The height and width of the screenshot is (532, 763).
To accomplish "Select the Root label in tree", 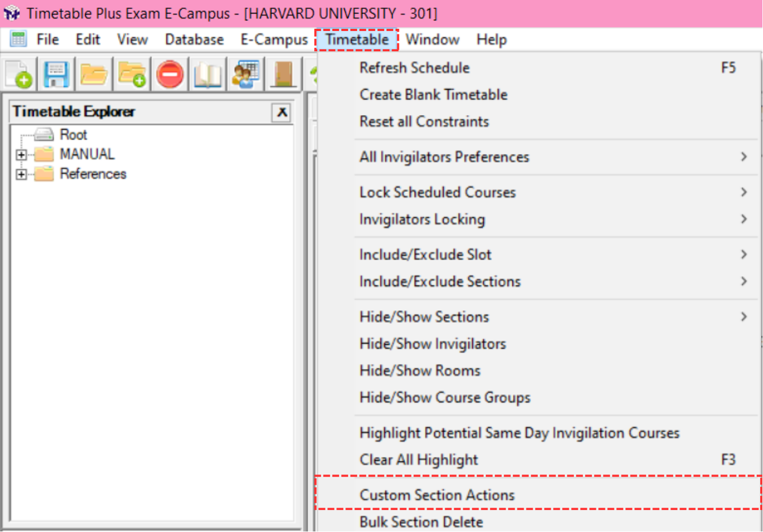I will (x=73, y=135).
